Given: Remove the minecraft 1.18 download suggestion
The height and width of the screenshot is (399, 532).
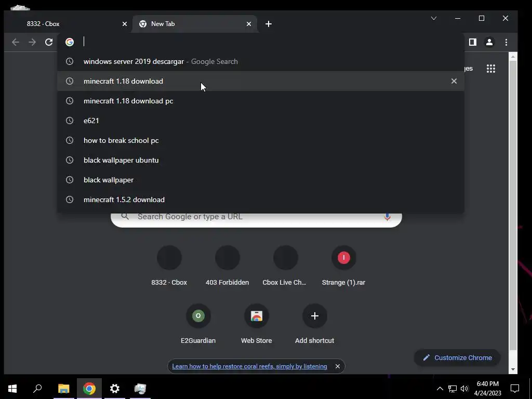Looking at the screenshot, I should pos(454,81).
